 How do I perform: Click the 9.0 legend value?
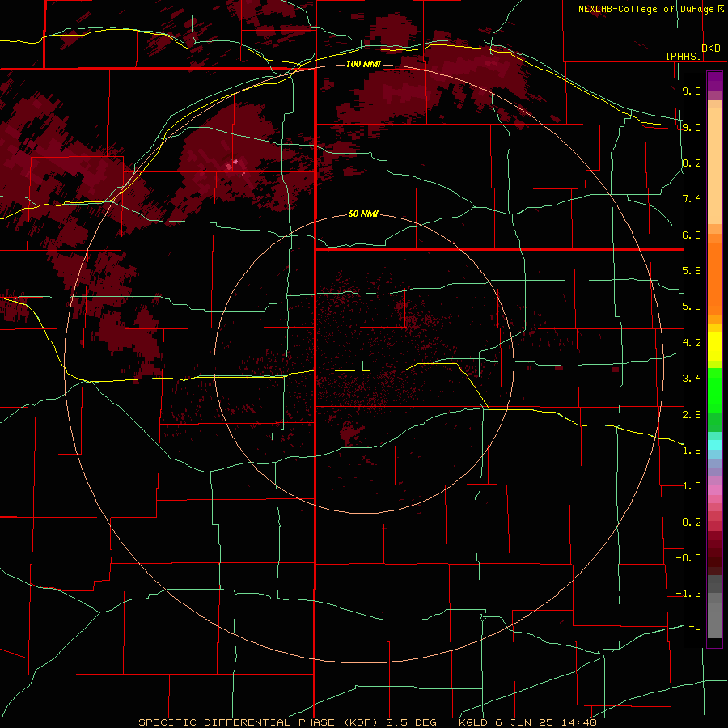(x=692, y=127)
